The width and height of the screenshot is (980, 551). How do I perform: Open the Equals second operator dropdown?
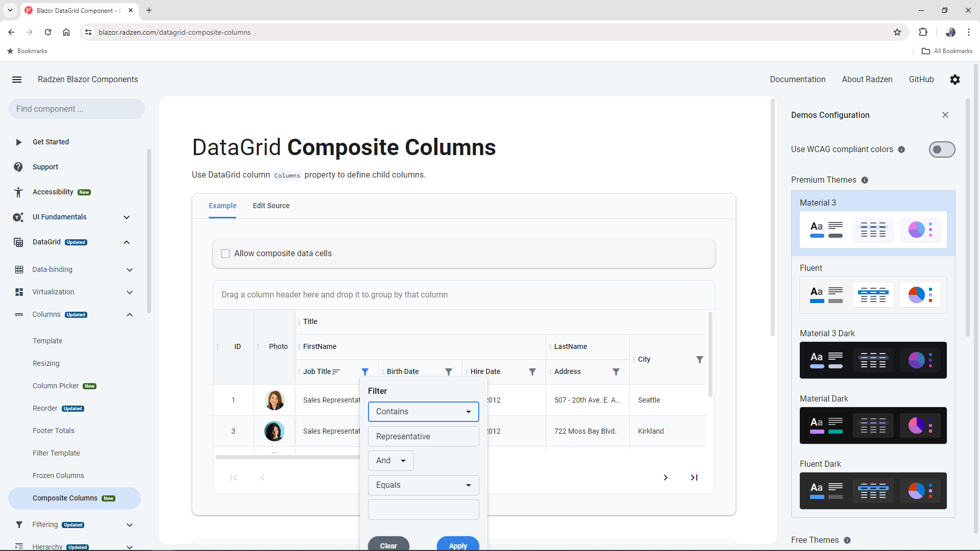pos(424,485)
